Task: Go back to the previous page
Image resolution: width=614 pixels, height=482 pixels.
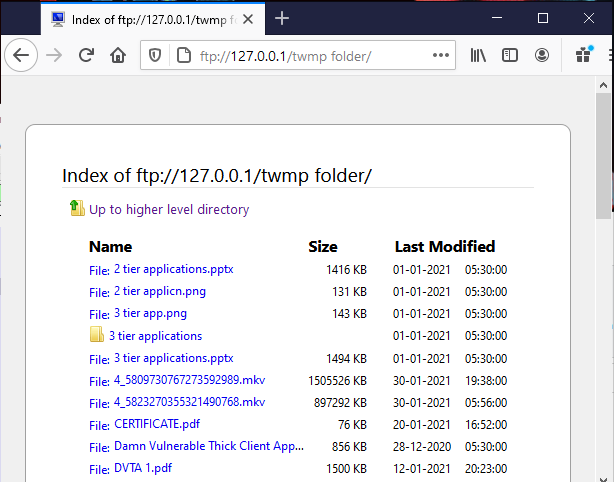Action: [21, 55]
